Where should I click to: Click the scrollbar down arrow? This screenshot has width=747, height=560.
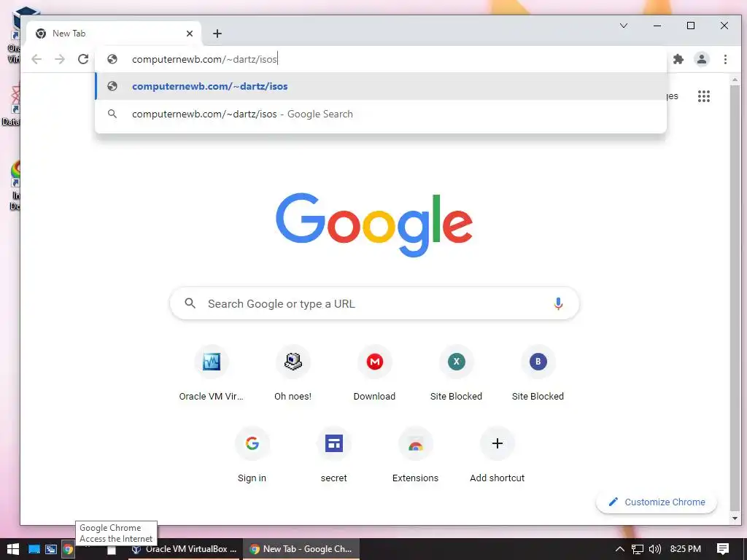735,518
